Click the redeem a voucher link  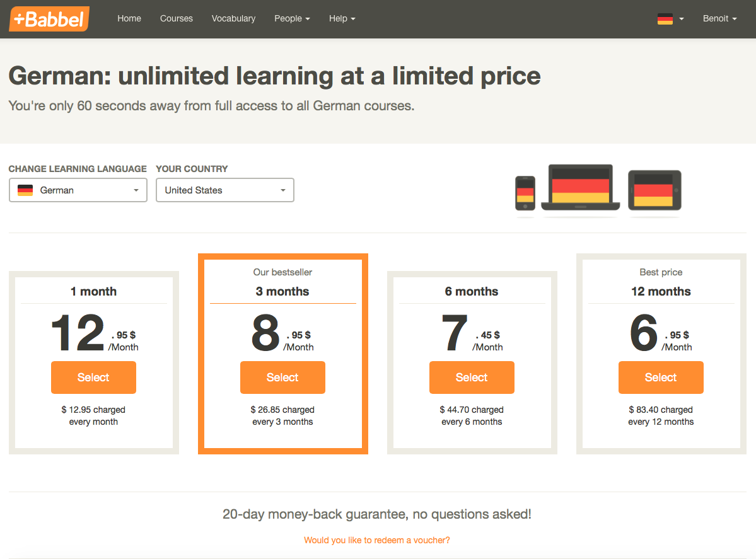click(x=377, y=540)
